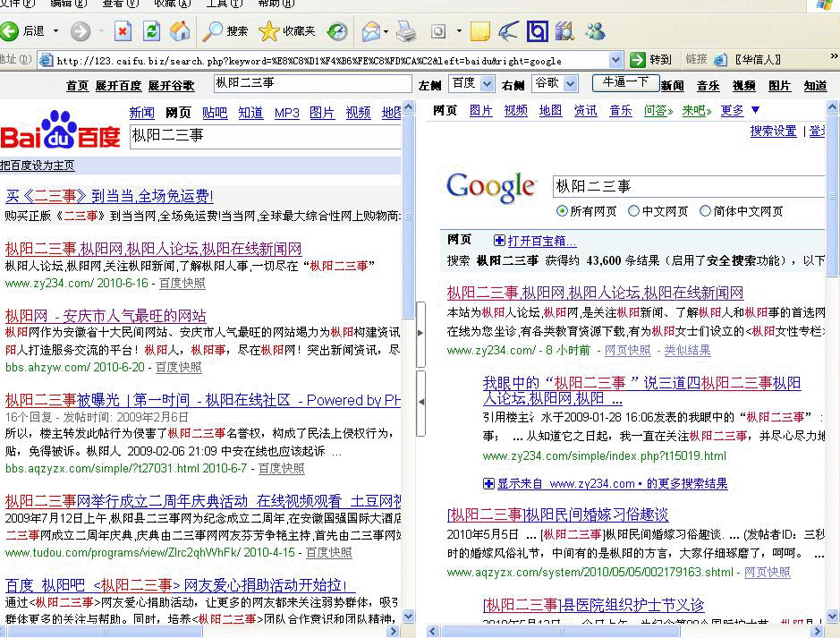Screen dimensions: 840x638
Task: Click the Print icon
Action: point(406,31)
